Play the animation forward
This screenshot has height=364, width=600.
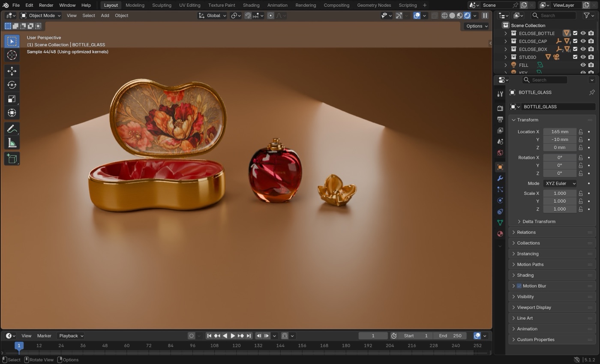click(x=233, y=336)
